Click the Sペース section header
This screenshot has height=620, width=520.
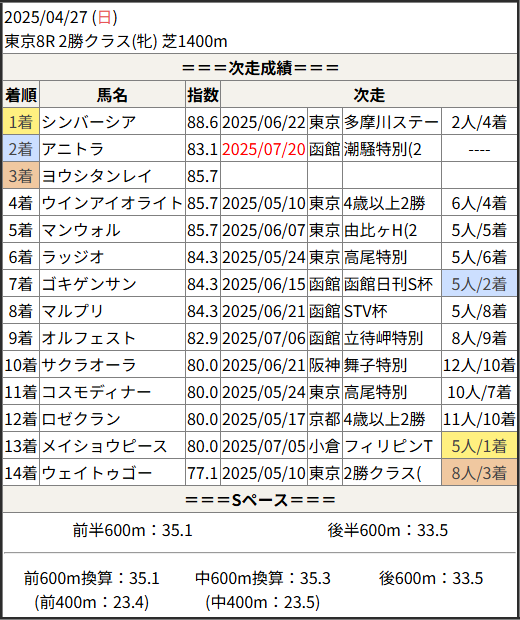point(260,500)
